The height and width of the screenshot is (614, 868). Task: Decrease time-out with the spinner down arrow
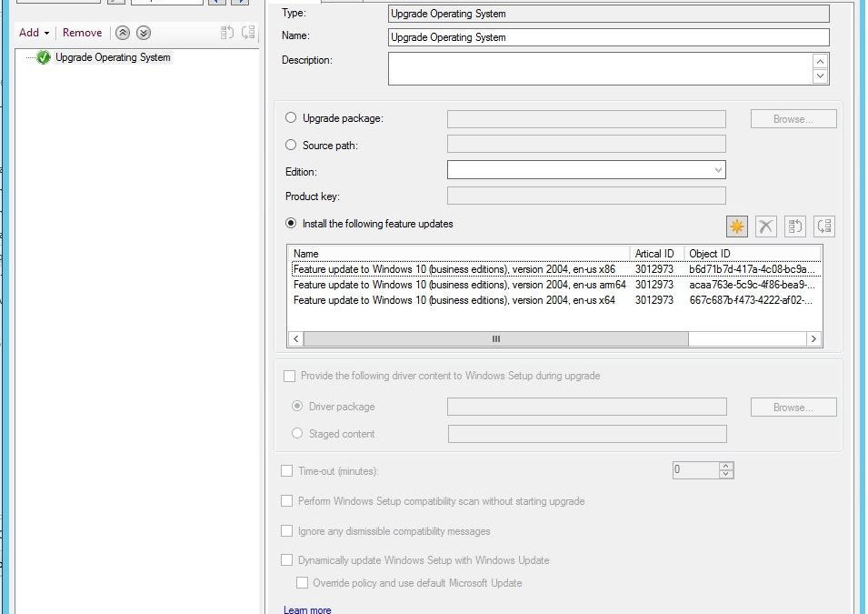[x=725, y=474]
